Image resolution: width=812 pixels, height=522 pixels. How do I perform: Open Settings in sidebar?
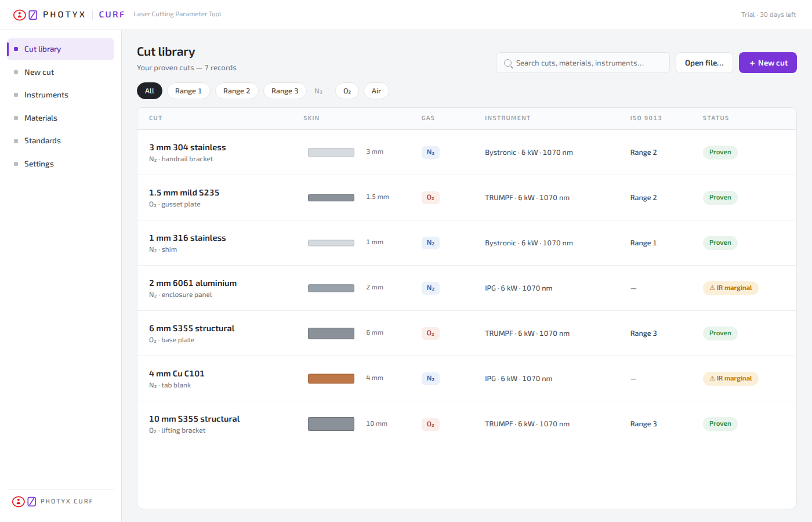(60, 164)
